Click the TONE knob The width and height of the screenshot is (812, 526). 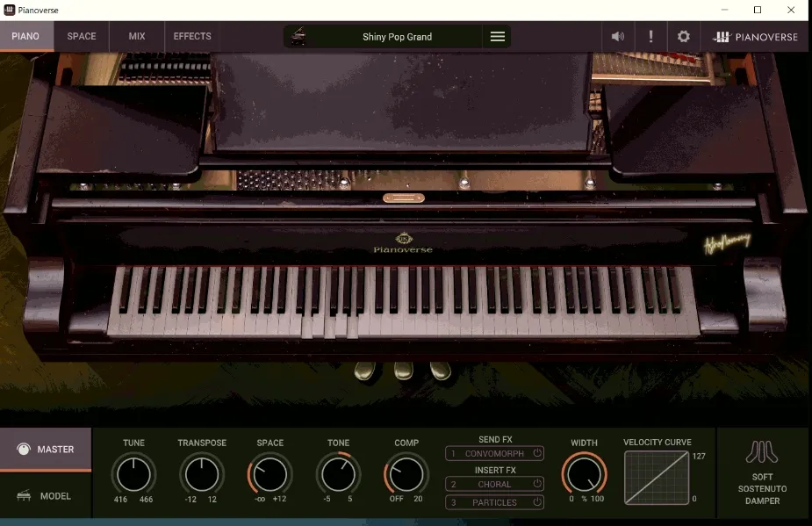coord(338,474)
